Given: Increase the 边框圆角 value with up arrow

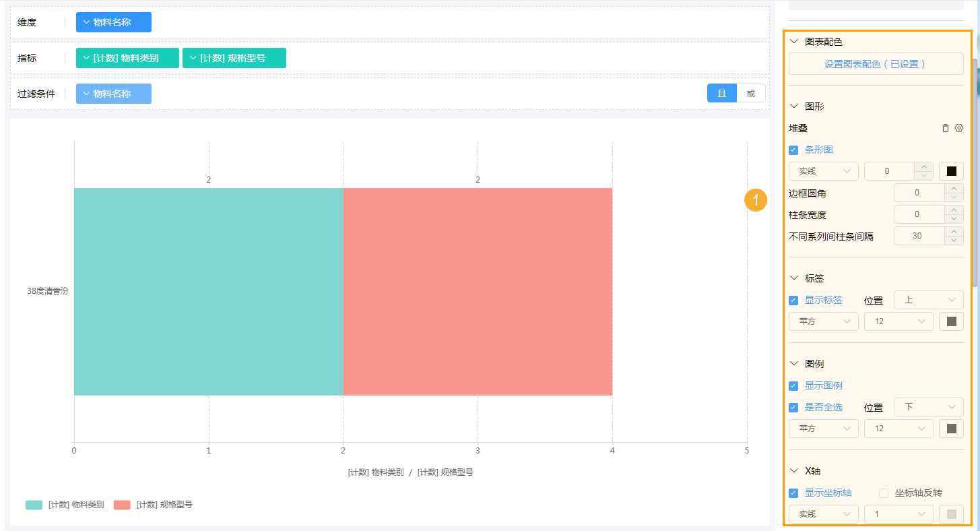Looking at the screenshot, I should 954,189.
